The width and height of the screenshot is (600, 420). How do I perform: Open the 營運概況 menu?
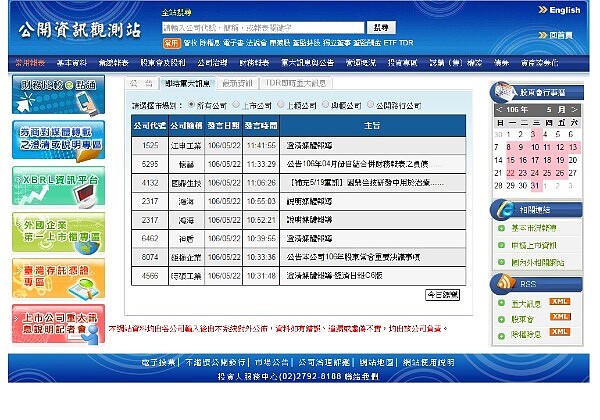tap(360, 63)
